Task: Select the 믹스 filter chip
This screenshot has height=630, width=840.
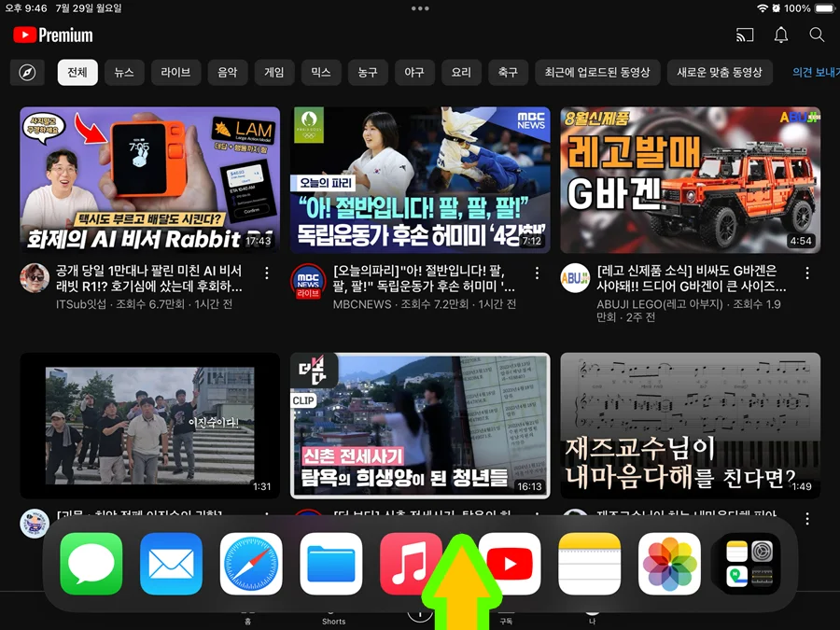Action: pyautogui.click(x=321, y=72)
